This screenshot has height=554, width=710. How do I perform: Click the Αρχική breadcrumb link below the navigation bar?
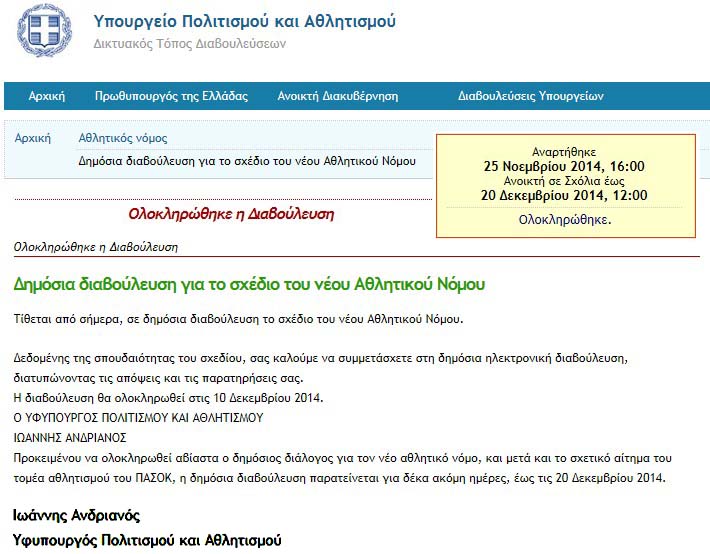pos(33,138)
